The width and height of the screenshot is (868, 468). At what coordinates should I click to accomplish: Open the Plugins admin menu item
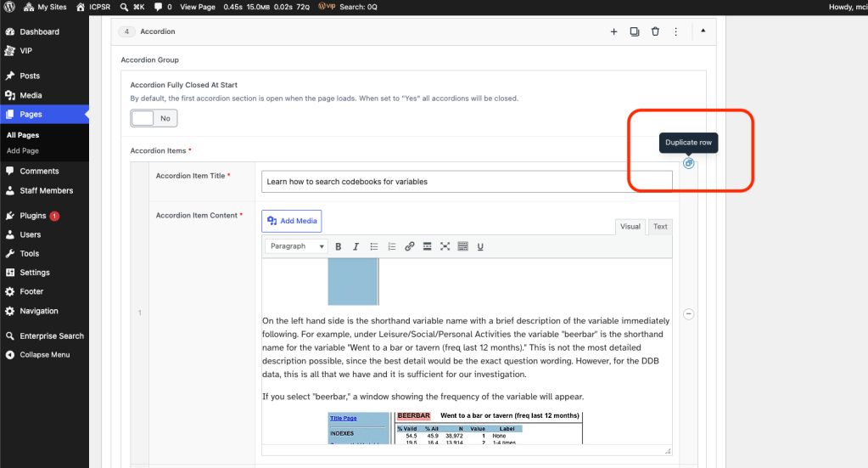click(32, 216)
